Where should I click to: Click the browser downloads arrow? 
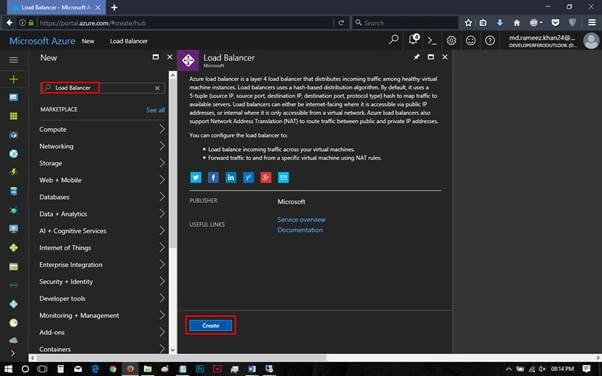[x=499, y=23]
